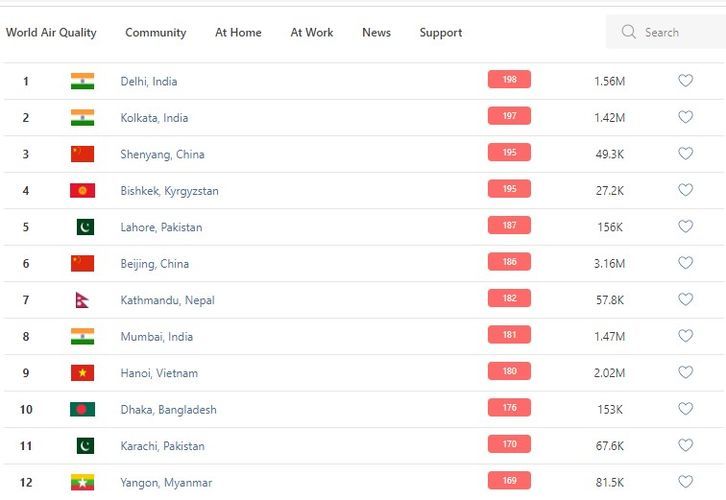This screenshot has width=726, height=500.
Task: Open the Kathmandu, Nepal city link
Action: [167, 300]
